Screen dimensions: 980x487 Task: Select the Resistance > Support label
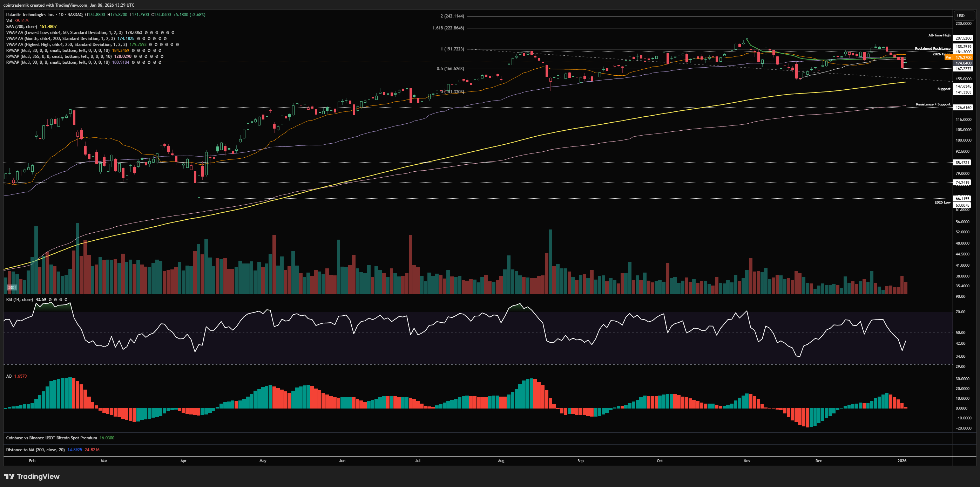tap(933, 104)
